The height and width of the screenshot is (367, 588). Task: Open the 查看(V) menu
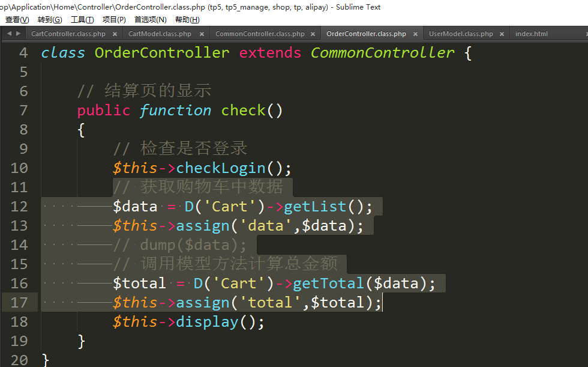pyautogui.click(x=17, y=20)
